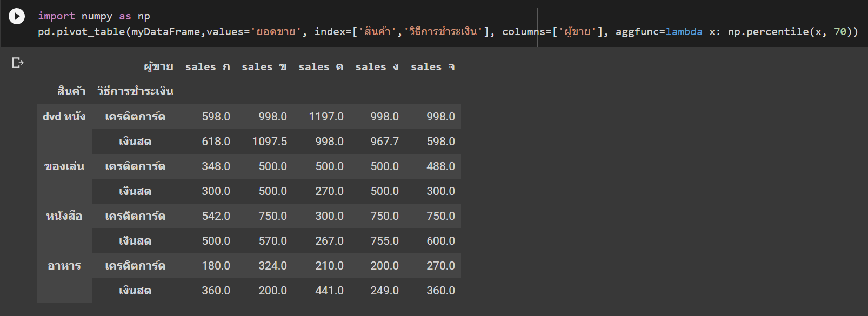Click the output toggle icon beside table
The width and height of the screenshot is (868, 316).
[x=18, y=63]
